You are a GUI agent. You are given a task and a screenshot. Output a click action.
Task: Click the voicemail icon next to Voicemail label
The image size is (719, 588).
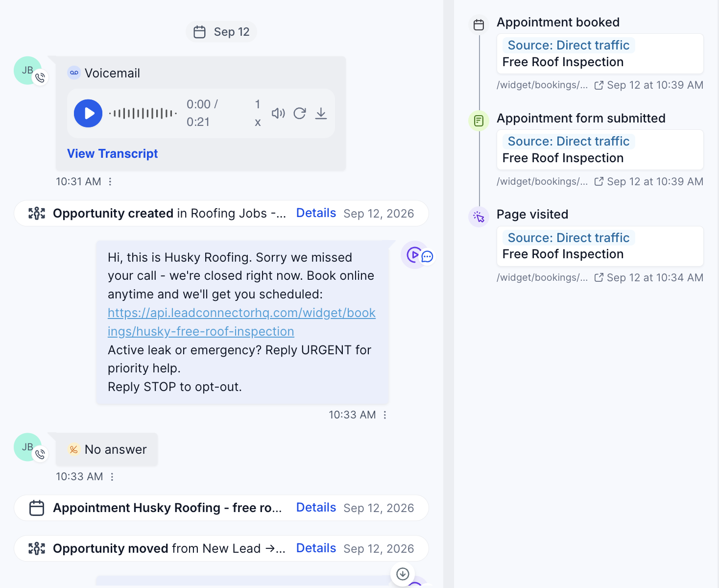[74, 73]
